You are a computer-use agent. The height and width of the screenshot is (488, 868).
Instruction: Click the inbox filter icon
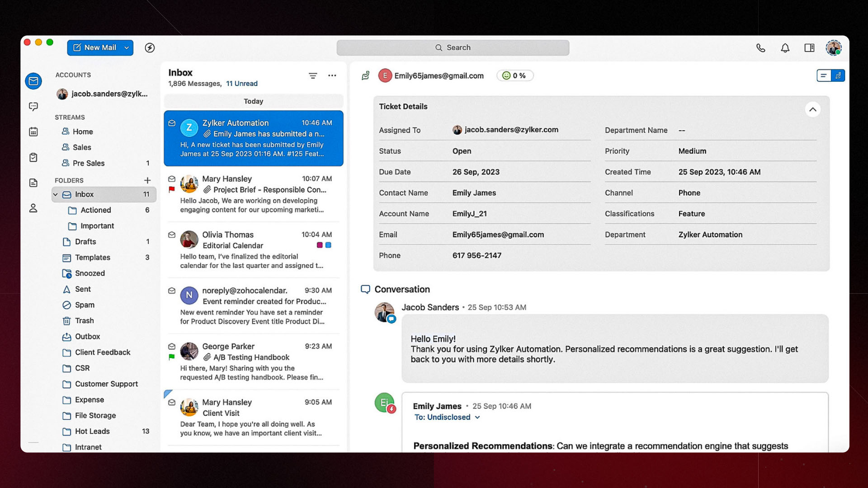pos(313,76)
